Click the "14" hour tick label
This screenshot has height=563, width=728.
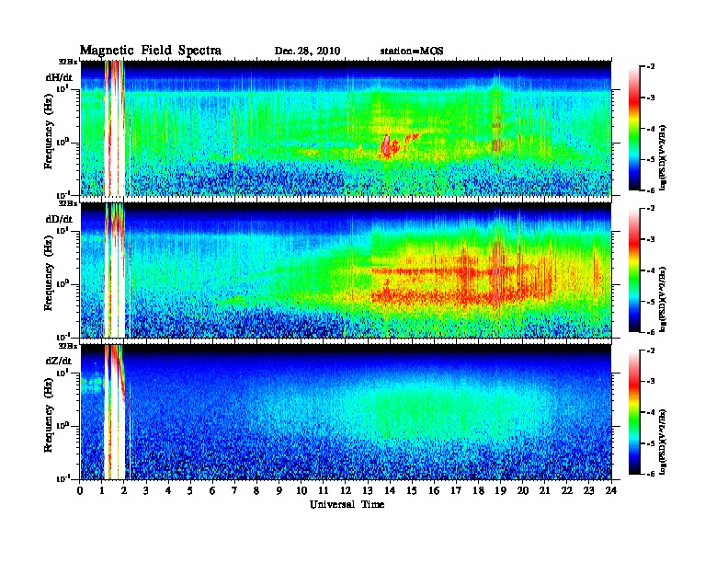tap(390, 490)
